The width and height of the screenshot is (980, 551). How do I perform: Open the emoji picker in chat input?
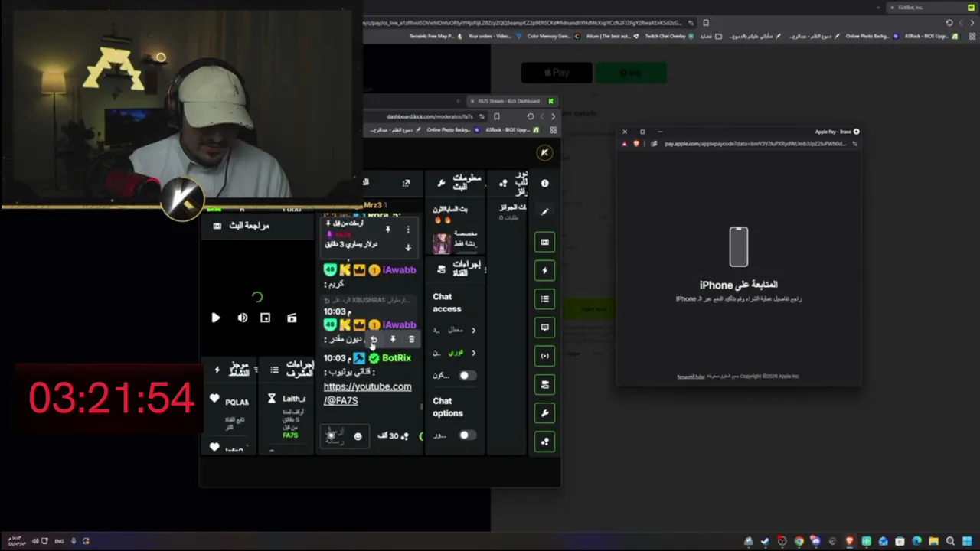coord(358,436)
